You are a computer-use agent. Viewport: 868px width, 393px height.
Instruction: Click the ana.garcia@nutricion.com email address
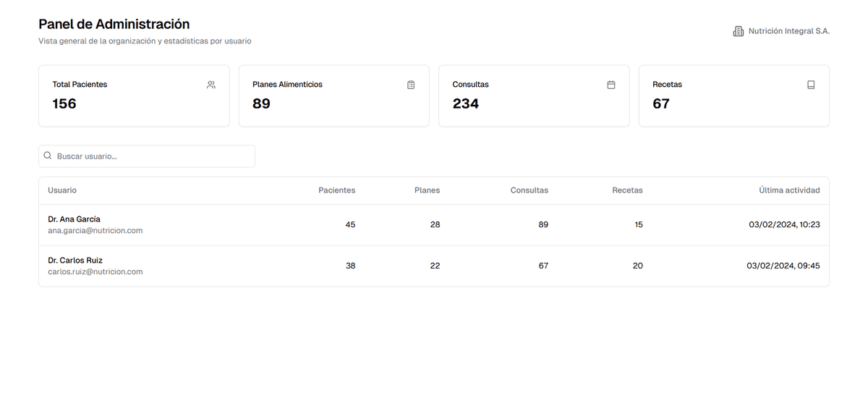coord(95,231)
